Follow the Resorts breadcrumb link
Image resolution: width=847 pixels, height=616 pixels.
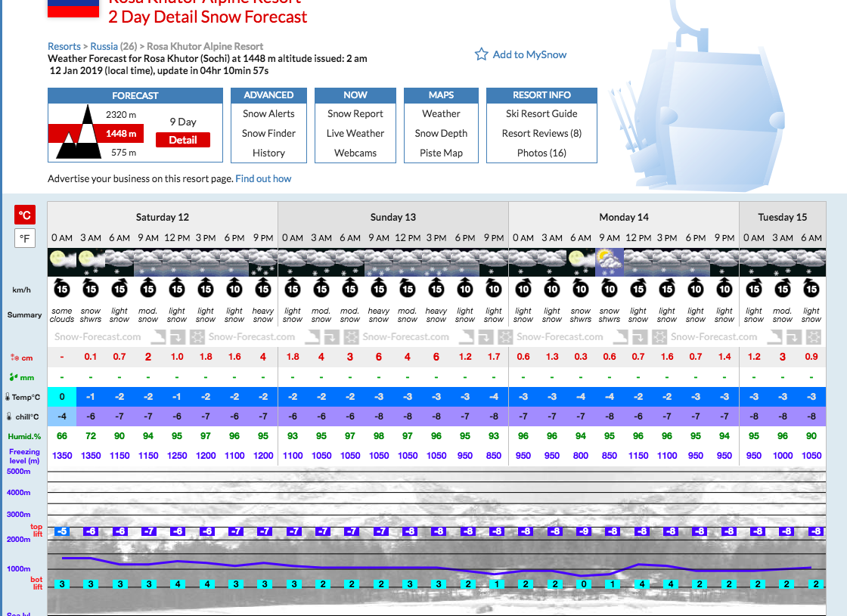[64, 46]
